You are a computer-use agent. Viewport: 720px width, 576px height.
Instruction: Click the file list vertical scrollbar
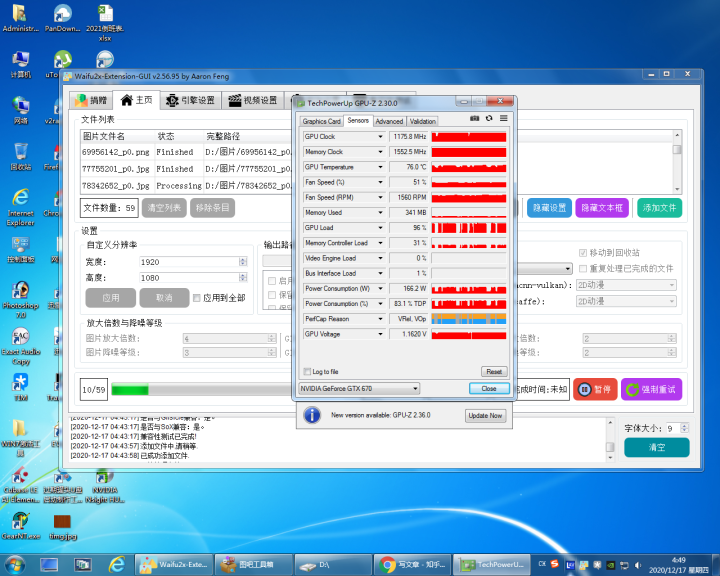(677, 162)
